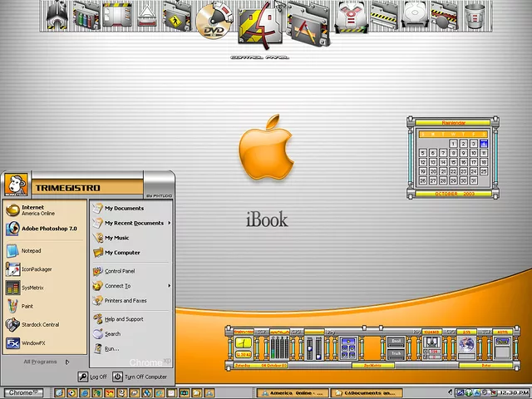Click the OCTOBER 2003 calendar label
Viewport: 532px width, 399px height.
click(454, 194)
